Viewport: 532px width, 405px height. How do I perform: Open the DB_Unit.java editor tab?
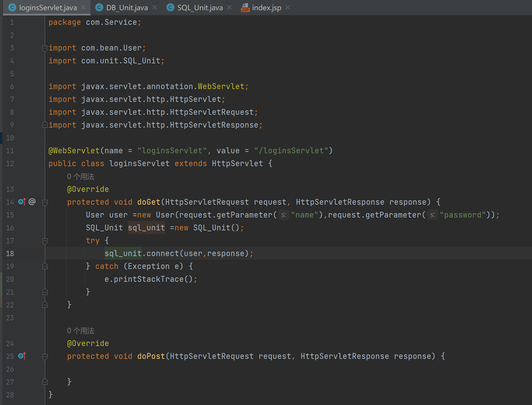coord(126,8)
